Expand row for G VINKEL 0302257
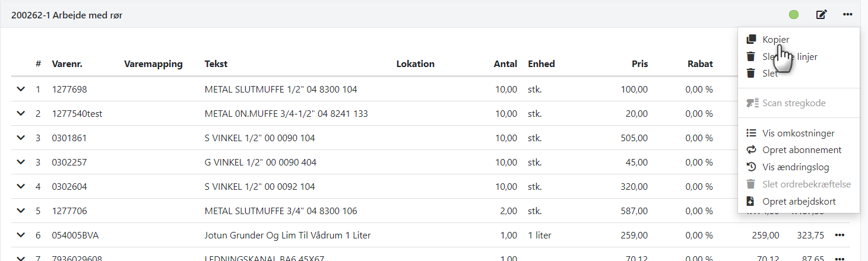This screenshot has height=261, width=868. point(21,163)
